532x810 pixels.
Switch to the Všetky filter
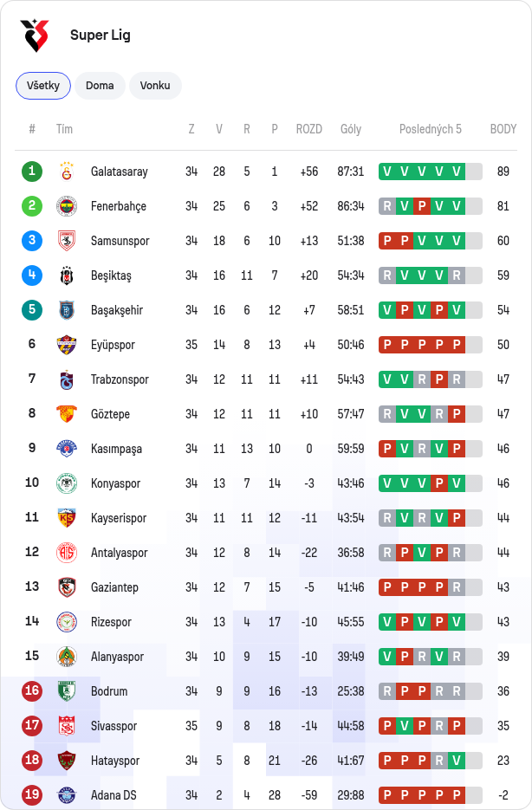tap(43, 86)
